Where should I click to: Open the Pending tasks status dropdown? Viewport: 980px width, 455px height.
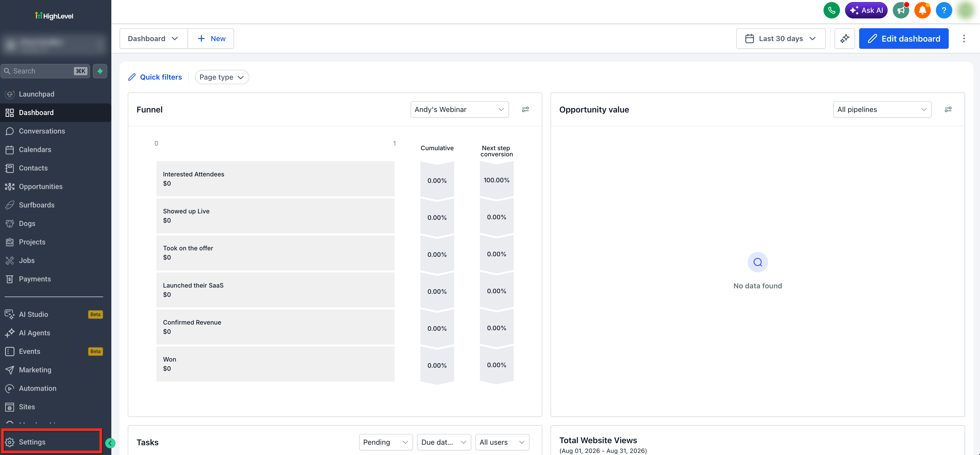386,442
